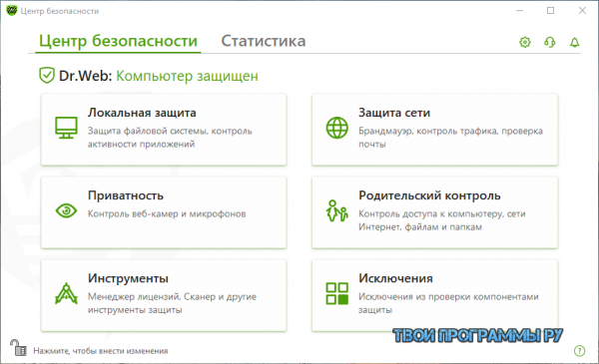
Task: Click the squares icon for Исключения
Action: pos(337,293)
